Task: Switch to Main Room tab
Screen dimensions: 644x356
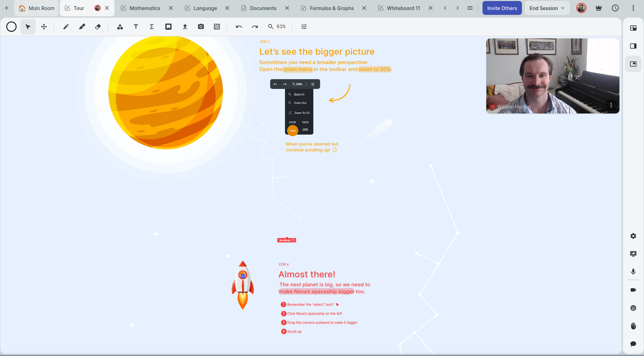Action: (x=37, y=8)
